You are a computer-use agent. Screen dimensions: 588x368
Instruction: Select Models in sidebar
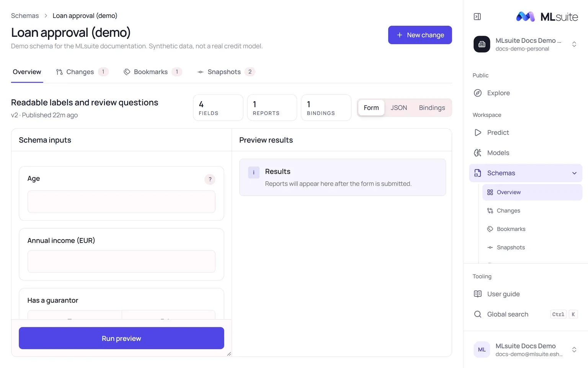(526, 153)
